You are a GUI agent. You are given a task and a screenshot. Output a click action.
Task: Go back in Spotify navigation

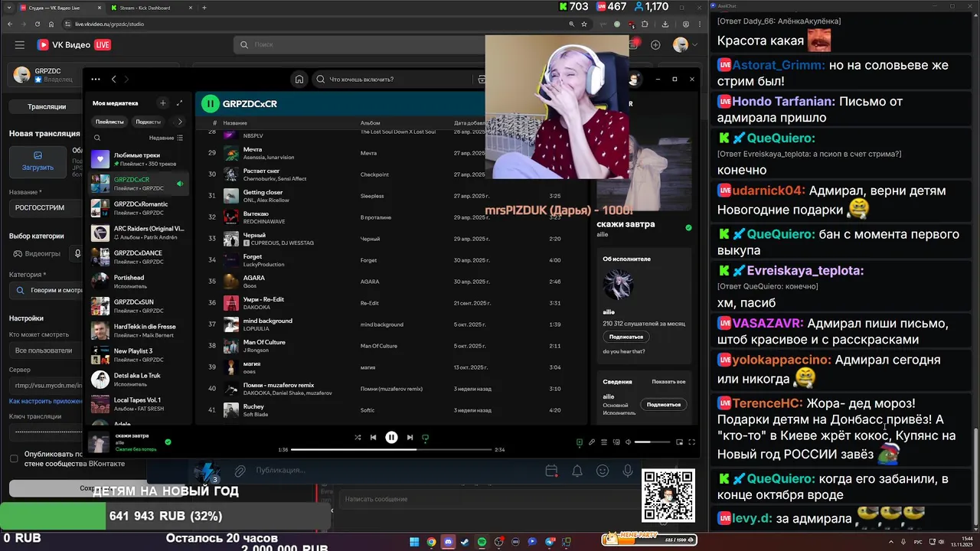coord(113,79)
